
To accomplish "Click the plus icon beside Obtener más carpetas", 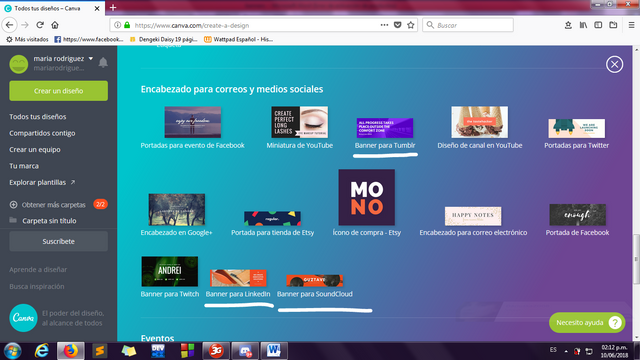I will click(13, 204).
